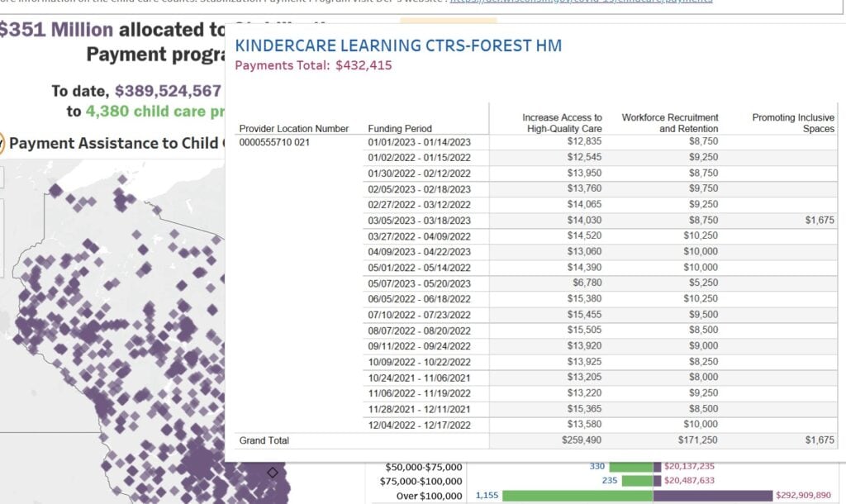Click the $13,950 High-Quality Care amount

tap(584, 173)
